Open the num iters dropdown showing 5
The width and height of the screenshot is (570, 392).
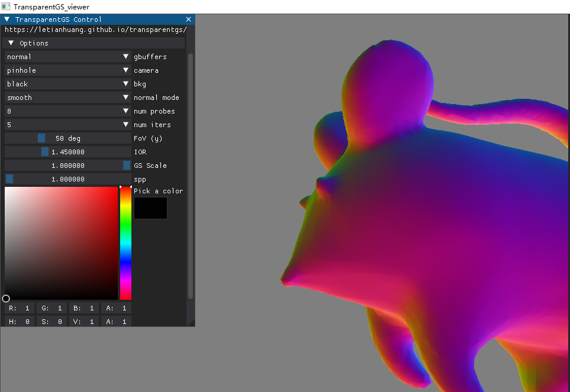(x=68, y=125)
